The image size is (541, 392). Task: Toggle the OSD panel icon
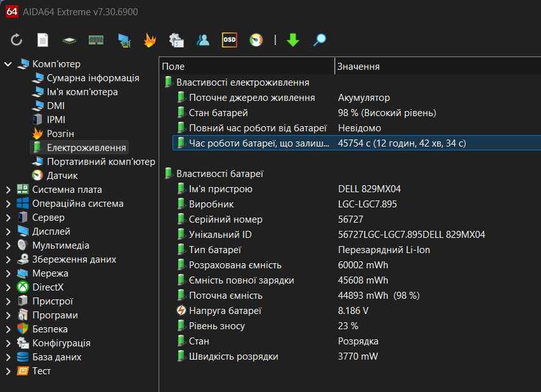coord(230,40)
